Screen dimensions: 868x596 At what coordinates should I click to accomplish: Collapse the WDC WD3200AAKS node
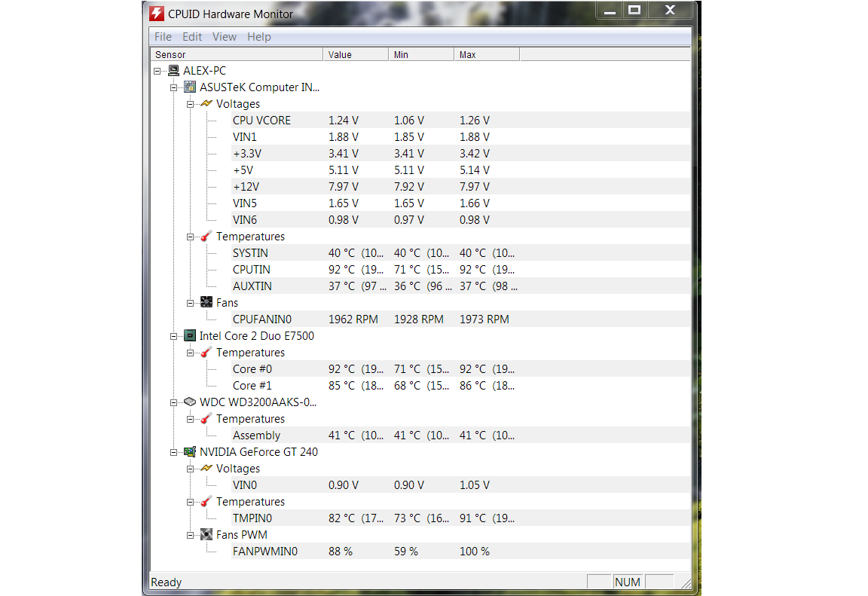click(x=174, y=402)
